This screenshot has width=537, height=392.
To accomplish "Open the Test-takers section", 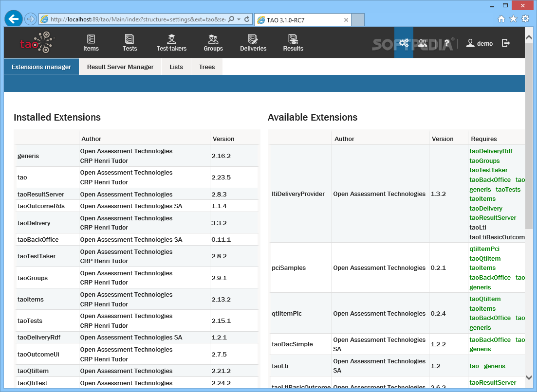I will tap(171, 43).
